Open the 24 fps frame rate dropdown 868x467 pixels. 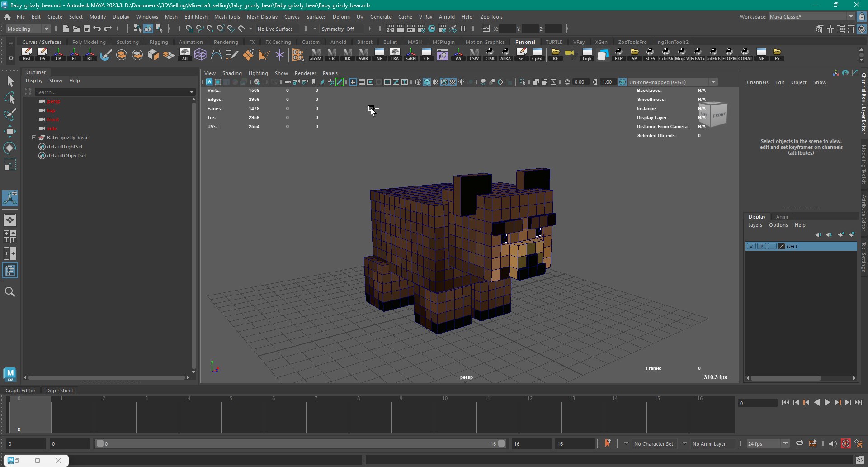coord(767,443)
